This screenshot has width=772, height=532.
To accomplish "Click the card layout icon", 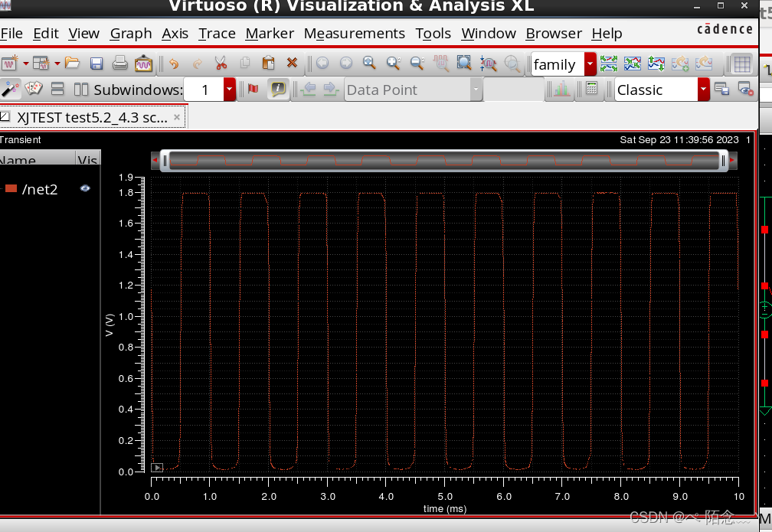I will tap(34, 89).
